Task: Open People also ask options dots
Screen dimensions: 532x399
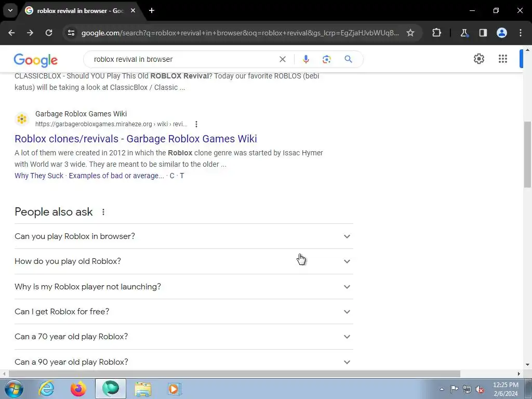Action: point(103,212)
